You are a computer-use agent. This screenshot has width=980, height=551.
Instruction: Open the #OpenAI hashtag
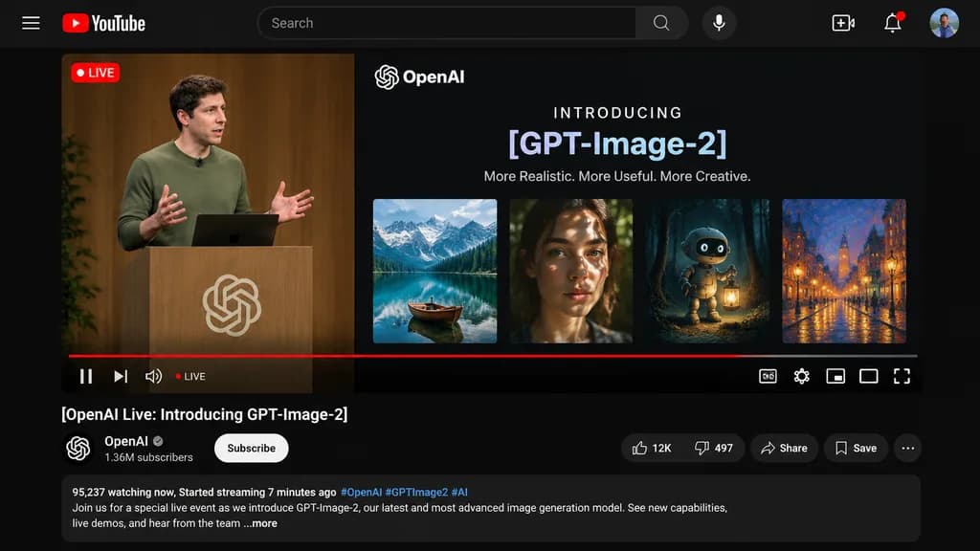click(x=361, y=493)
